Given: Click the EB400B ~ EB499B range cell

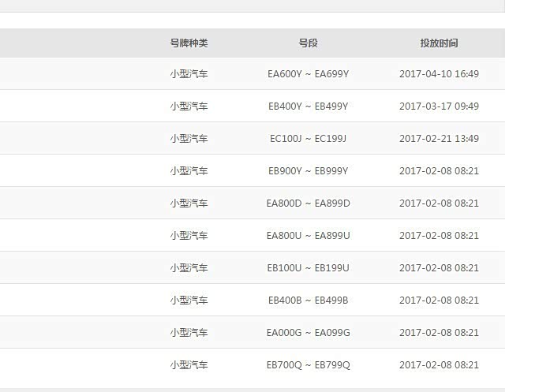Looking at the screenshot, I should pyautogui.click(x=308, y=301).
